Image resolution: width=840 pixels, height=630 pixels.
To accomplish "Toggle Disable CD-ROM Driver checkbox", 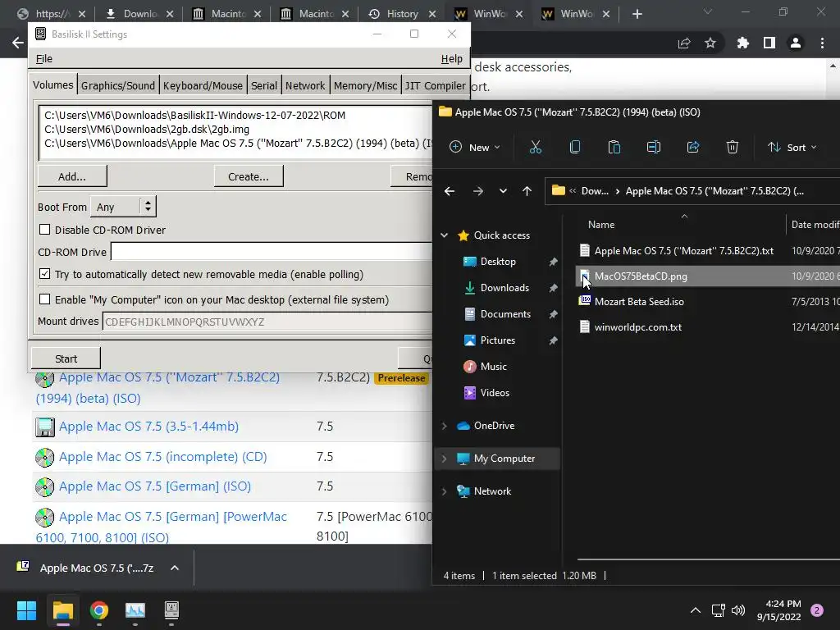I will [45, 230].
